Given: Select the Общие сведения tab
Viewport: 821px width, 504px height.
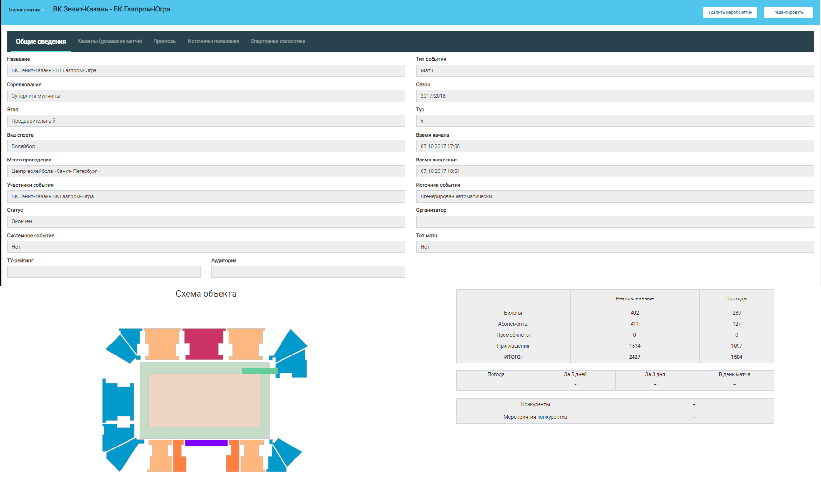Looking at the screenshot, I should point(41,42).
